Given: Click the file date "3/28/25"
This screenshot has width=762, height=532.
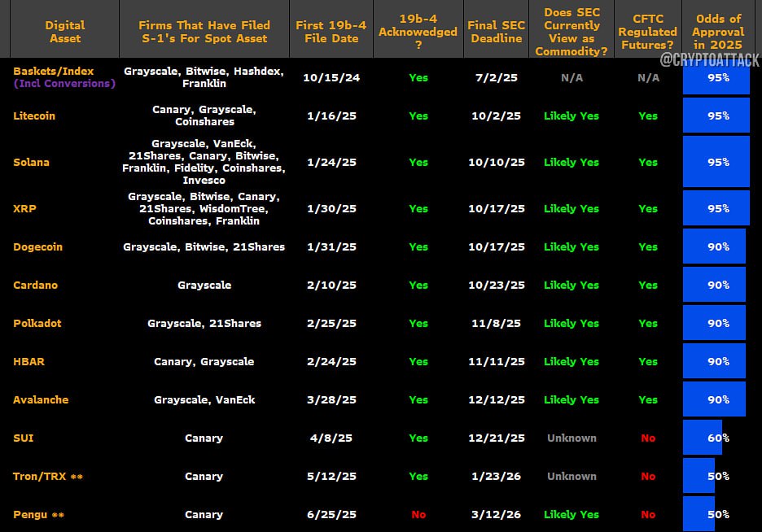Looking at the screenshot, I should (331, 400).
